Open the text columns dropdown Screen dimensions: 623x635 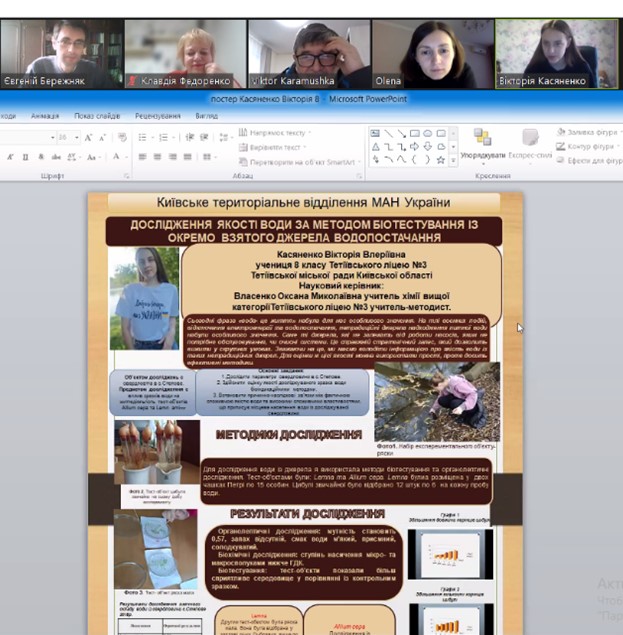209,157
